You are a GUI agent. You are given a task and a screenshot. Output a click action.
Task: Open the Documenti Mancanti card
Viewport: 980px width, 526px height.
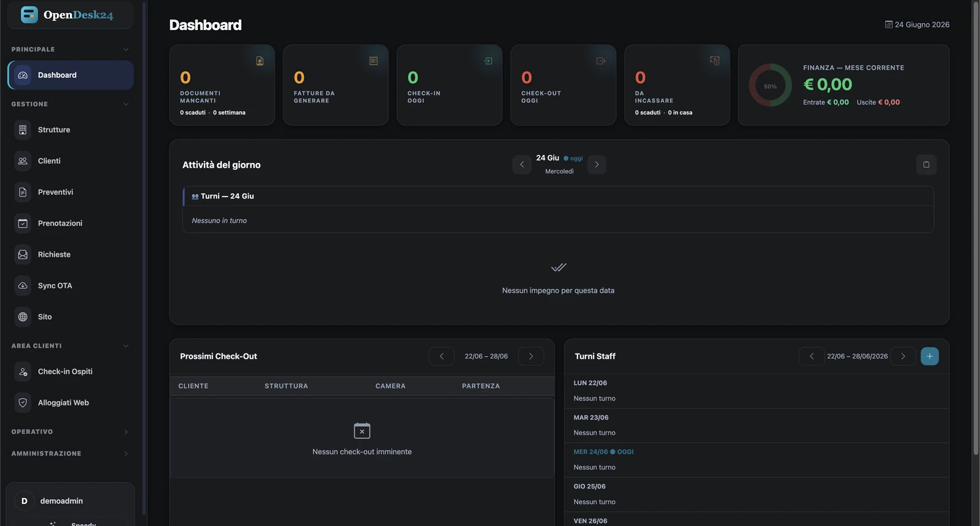(222, 85)
